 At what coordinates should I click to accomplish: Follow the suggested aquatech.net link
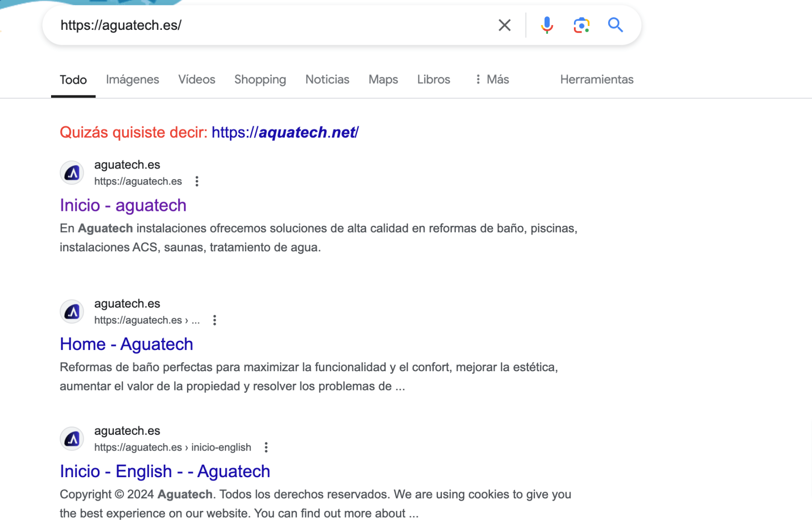click(x=285, y=132)
